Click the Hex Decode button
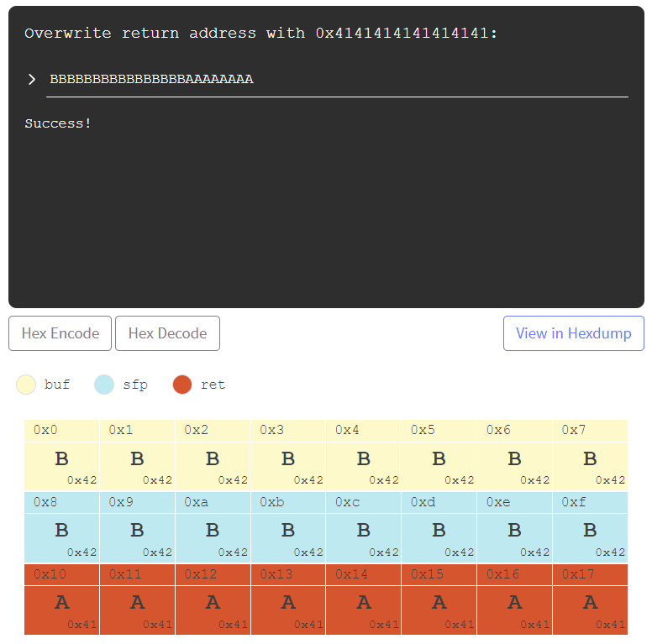Screen dimensions: 652x644 click(167, 333)
